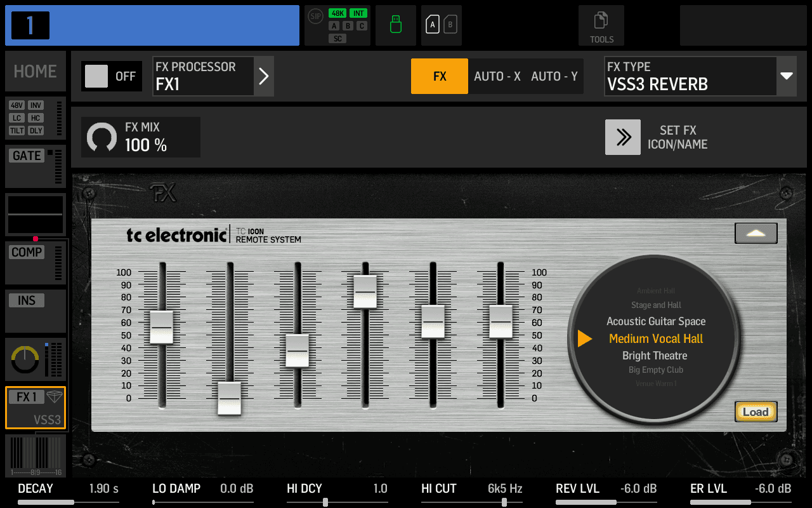
Task: Click the FX logo on the effect panel
Action: click(163, 193)
